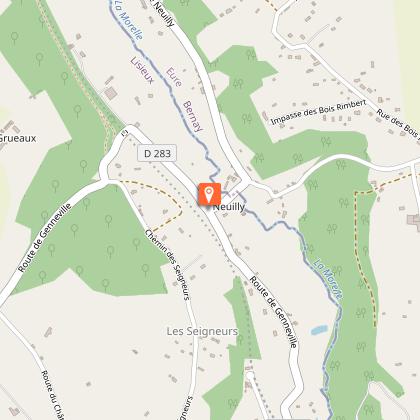420x420 pixels.
Task: Click the small blue pond
Action: (x=319, y=330)
